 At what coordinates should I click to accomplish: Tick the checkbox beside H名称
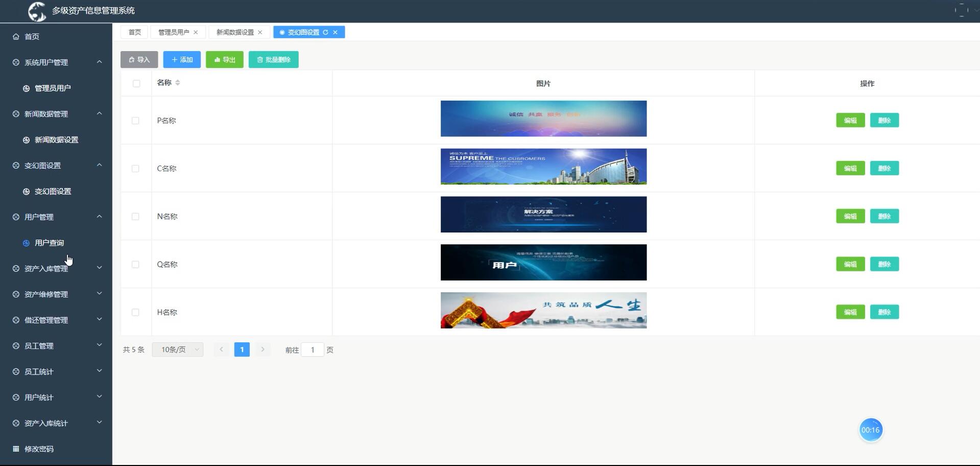pyautogui.click(x=135, y=312)
